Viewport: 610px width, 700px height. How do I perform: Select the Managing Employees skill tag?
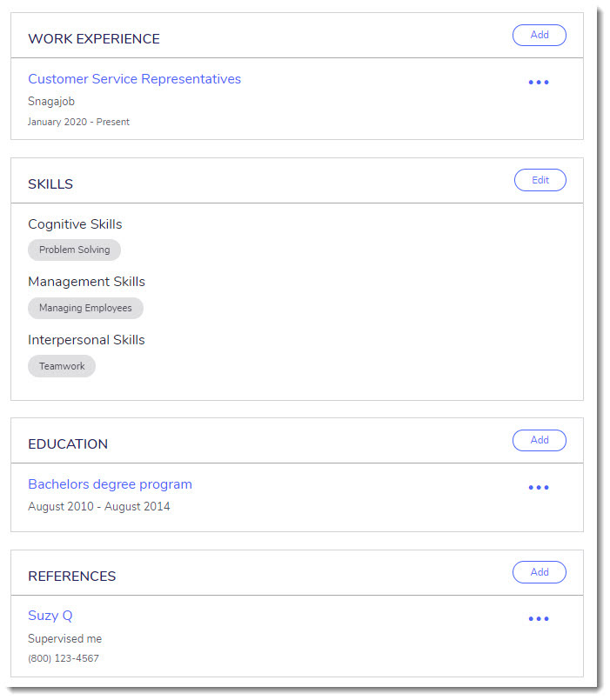coord(85,308)
